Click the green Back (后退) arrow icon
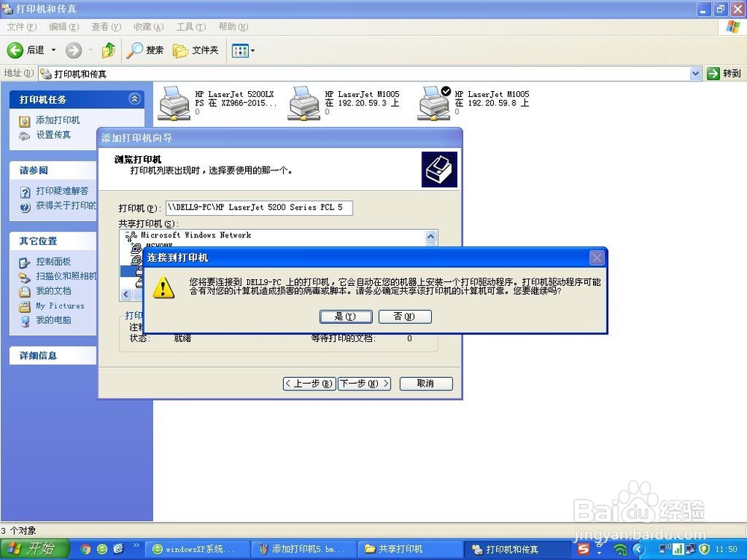The image size is (747, 560). coord(15,50)
